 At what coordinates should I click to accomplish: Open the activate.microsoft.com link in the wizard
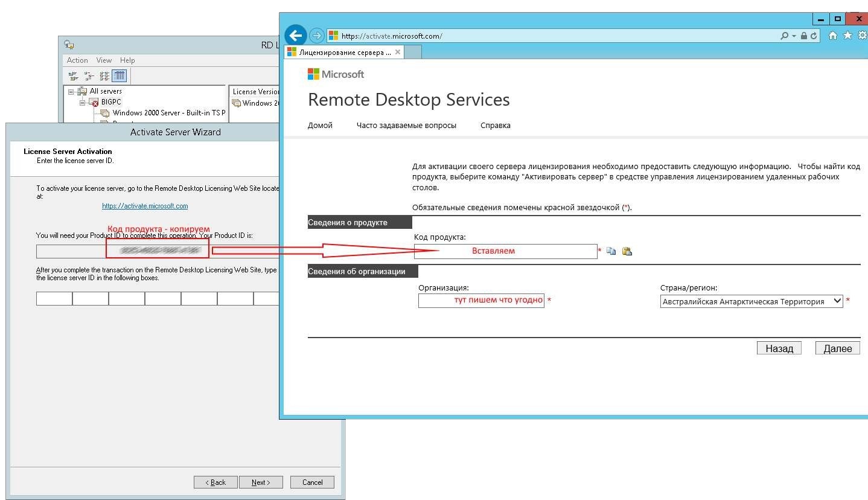145,206
